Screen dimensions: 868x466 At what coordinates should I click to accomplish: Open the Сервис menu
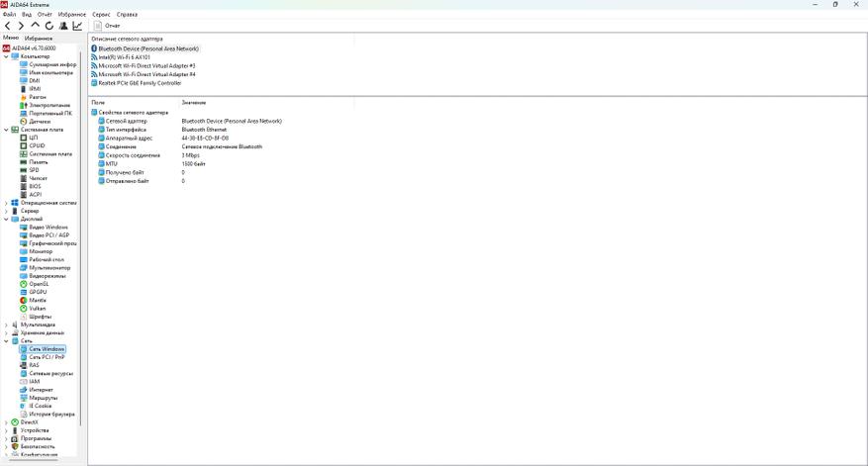(101, 15)
